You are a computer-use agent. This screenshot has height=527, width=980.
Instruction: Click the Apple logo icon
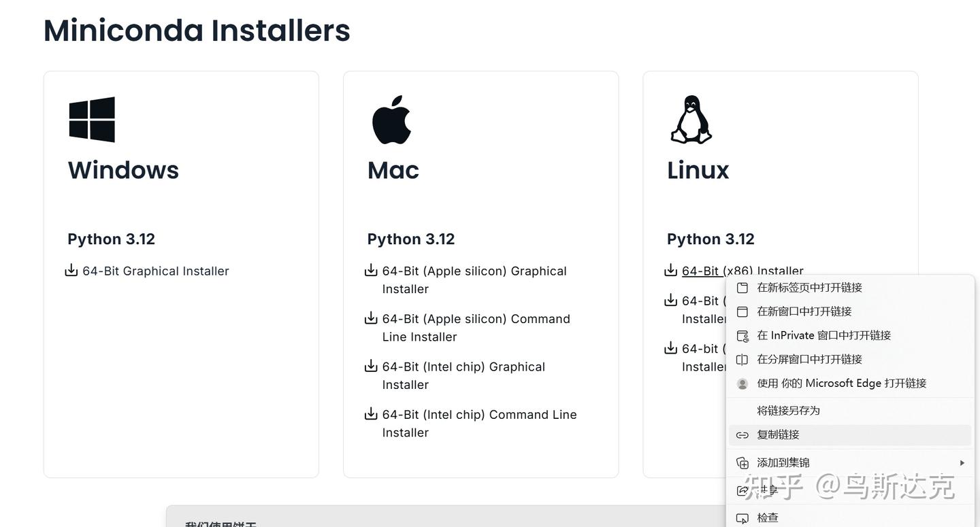tap(391, 120)
